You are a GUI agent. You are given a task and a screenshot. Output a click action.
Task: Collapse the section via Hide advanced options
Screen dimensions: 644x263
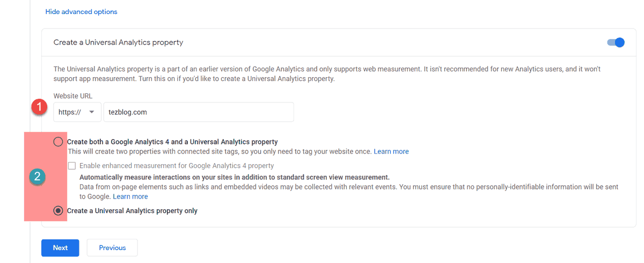click(81, 11)
